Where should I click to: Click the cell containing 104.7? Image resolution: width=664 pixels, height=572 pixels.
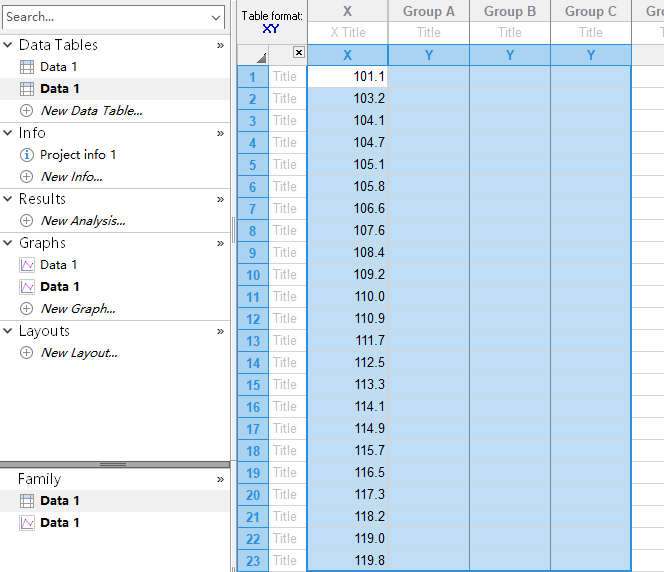coord(347,143)
